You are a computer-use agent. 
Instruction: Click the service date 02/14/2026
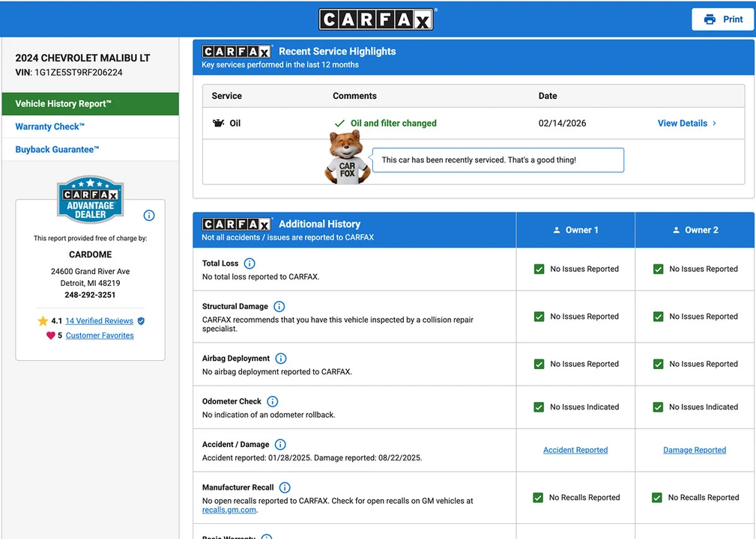tap(562, 124)
